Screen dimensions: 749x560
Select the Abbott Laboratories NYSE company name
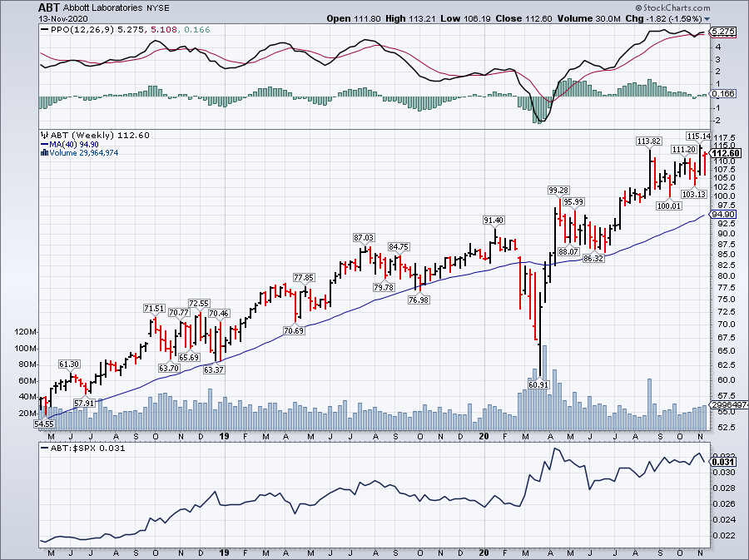(115, 8)
